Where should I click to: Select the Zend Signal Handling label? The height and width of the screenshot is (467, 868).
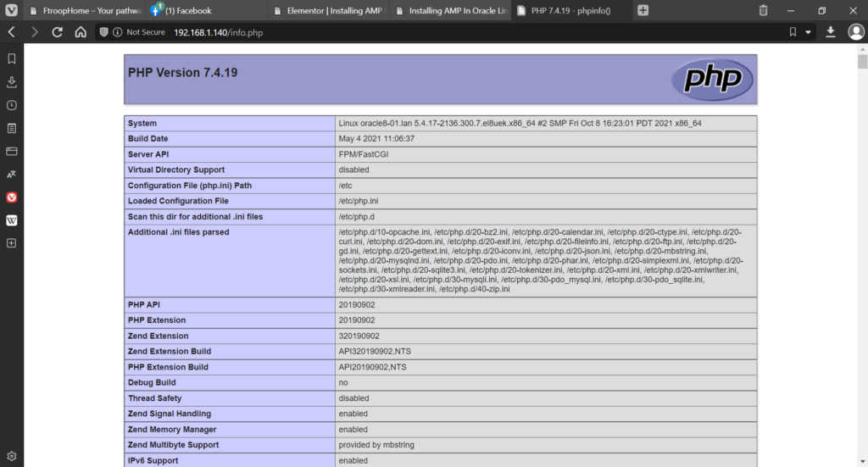(x=170, y=414)
